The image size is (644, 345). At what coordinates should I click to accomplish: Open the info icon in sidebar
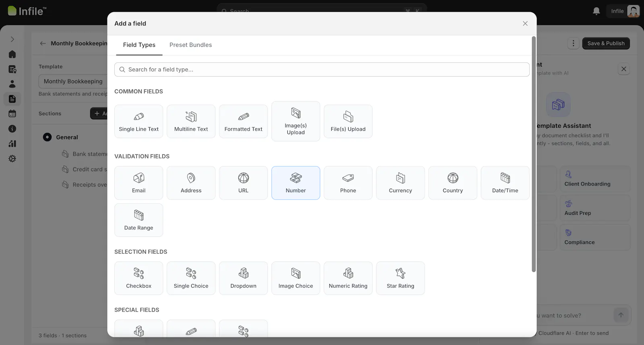pos(12,129)
